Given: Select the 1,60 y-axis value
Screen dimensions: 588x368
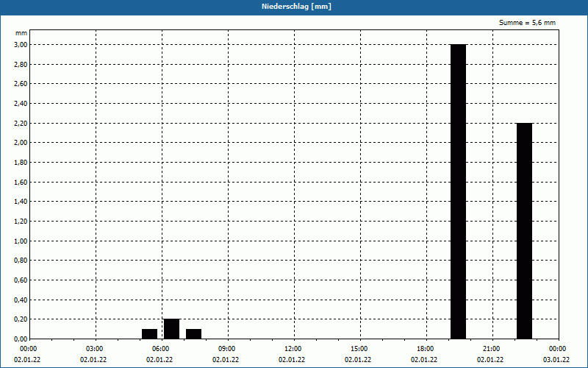Looking at the screenshot, I should [21, 182].
